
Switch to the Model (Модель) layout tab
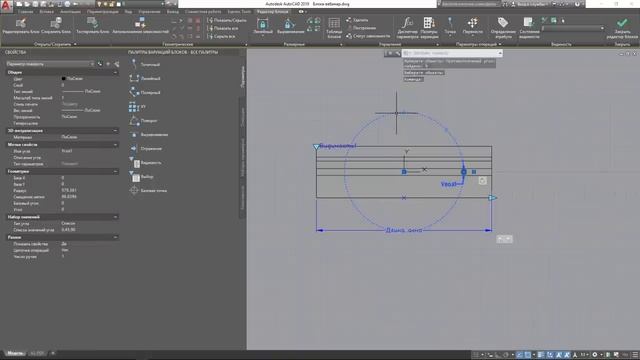pos(16,353)
